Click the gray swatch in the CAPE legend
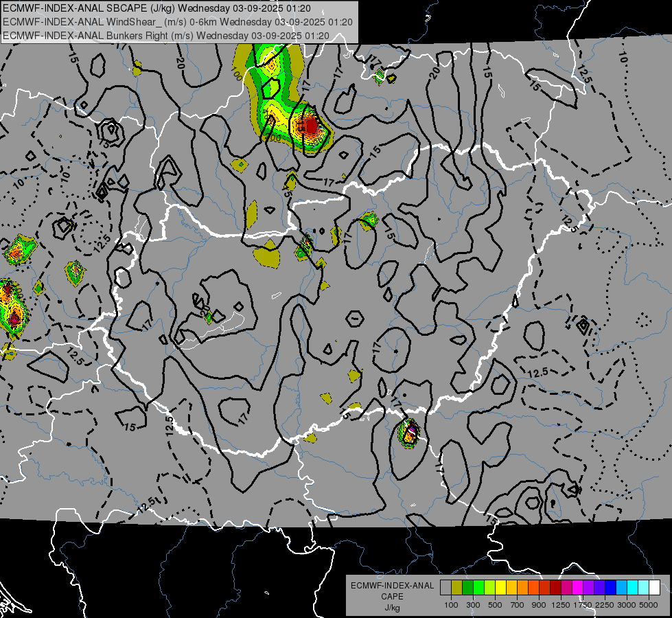 [x=445, y=588]
